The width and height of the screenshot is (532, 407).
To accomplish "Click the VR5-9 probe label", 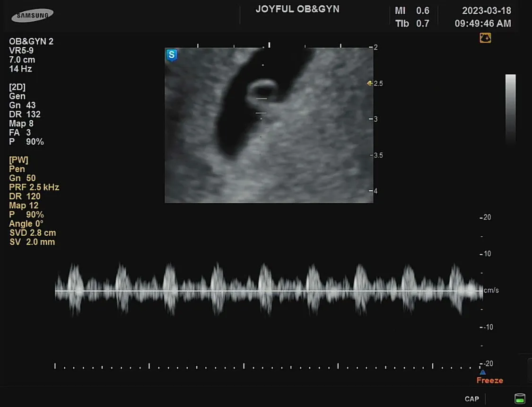I will click(21, 51).
